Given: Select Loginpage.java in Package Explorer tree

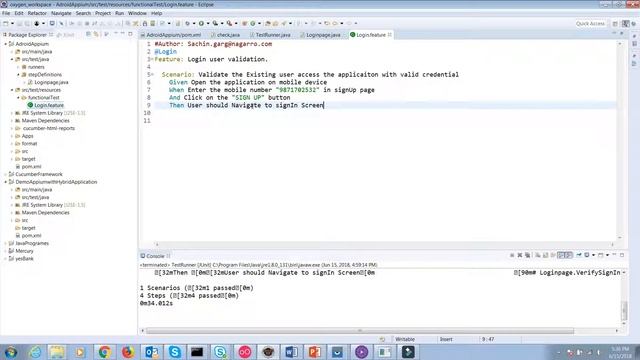Looking at the screenshot, I should (51, 82).
